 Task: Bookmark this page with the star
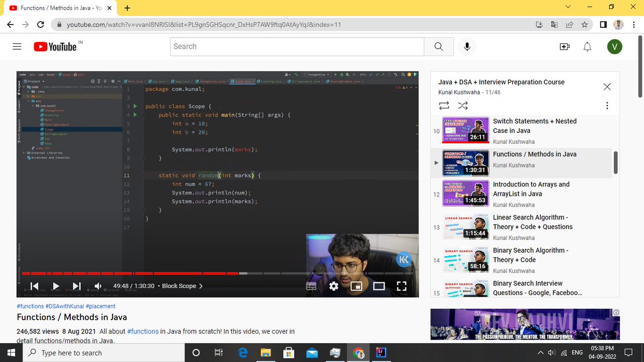tap(584, 25)
